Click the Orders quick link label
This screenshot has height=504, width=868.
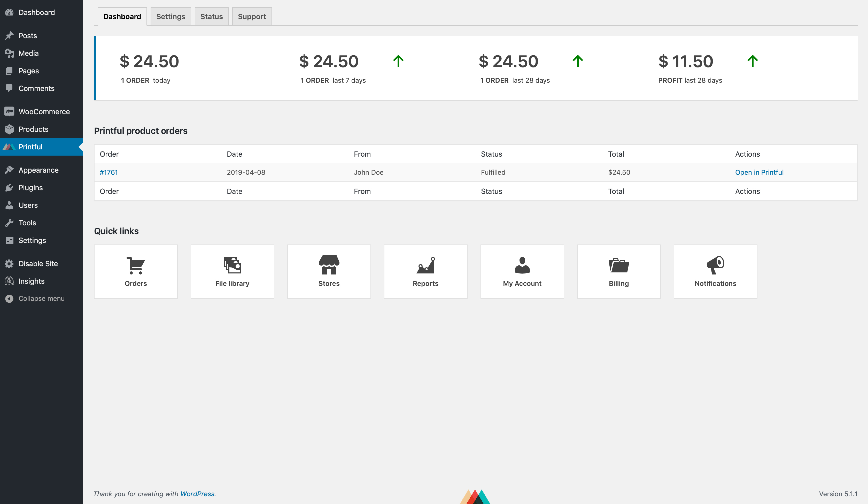136,283
